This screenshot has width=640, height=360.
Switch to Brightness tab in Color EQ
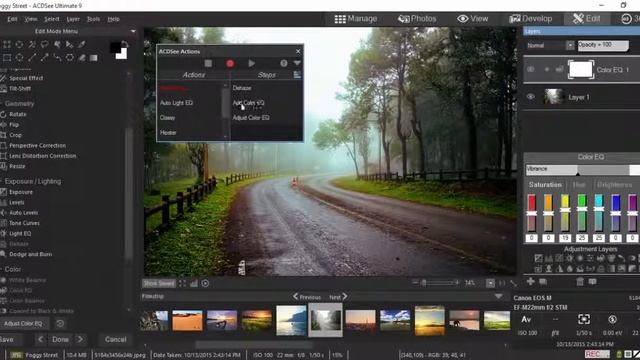[x=615, y=184]
